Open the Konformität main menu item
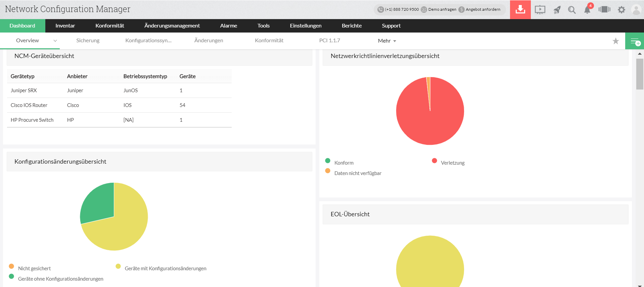Viewport: 644px width, 287px height. (110, 26)
